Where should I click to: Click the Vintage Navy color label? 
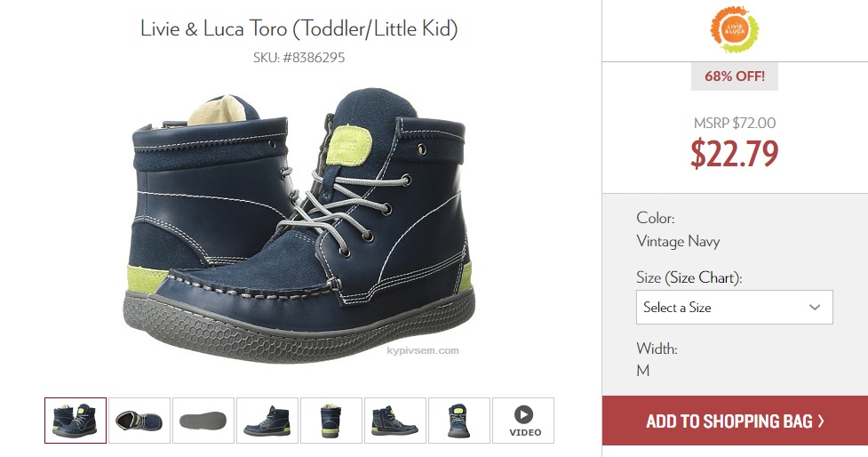pyautogui.click(x=678, y=242)
